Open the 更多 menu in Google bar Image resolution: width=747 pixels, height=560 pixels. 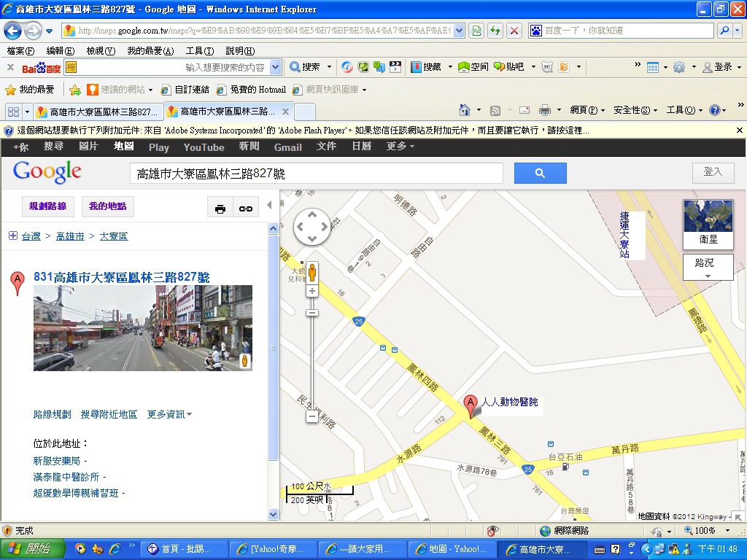(400, 147)
